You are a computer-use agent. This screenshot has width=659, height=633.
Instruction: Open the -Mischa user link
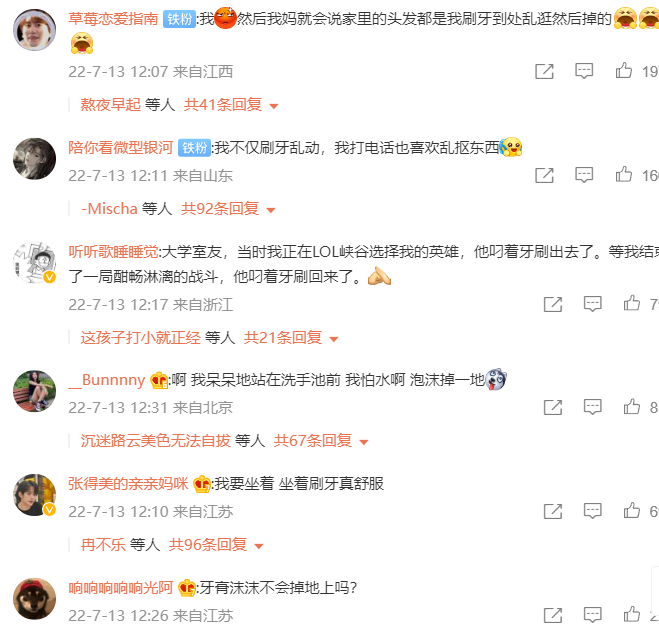[109, 208]
